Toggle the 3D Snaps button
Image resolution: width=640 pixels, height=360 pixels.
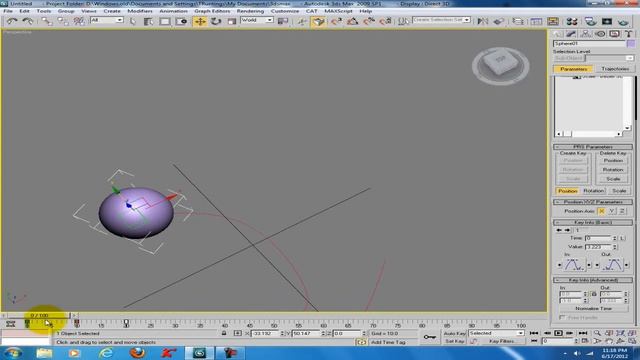(319, 21)
